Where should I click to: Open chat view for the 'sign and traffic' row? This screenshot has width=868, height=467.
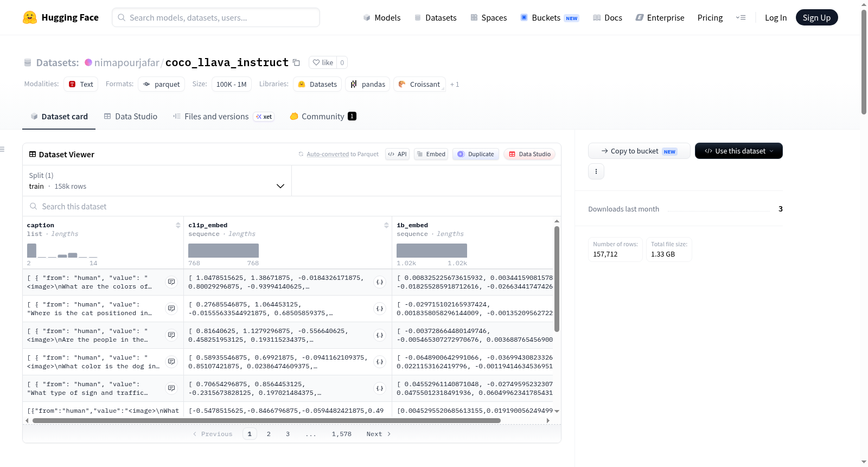pos(171,388)
